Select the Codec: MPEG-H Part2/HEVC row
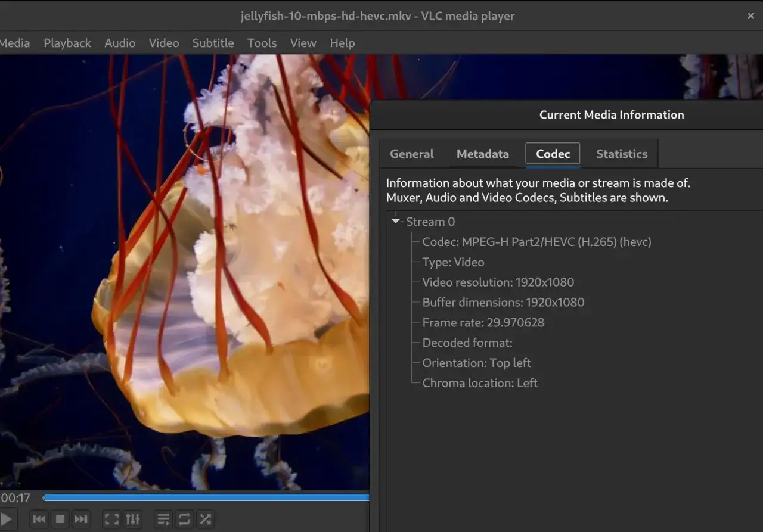 [x=536, y=242]
